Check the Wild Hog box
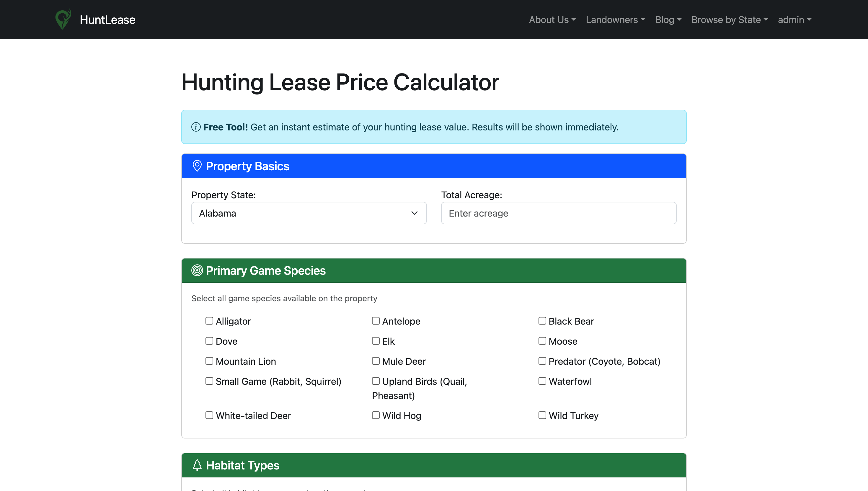Image resolution: width=868 pixels, height=491 pixels. point(376,415)
